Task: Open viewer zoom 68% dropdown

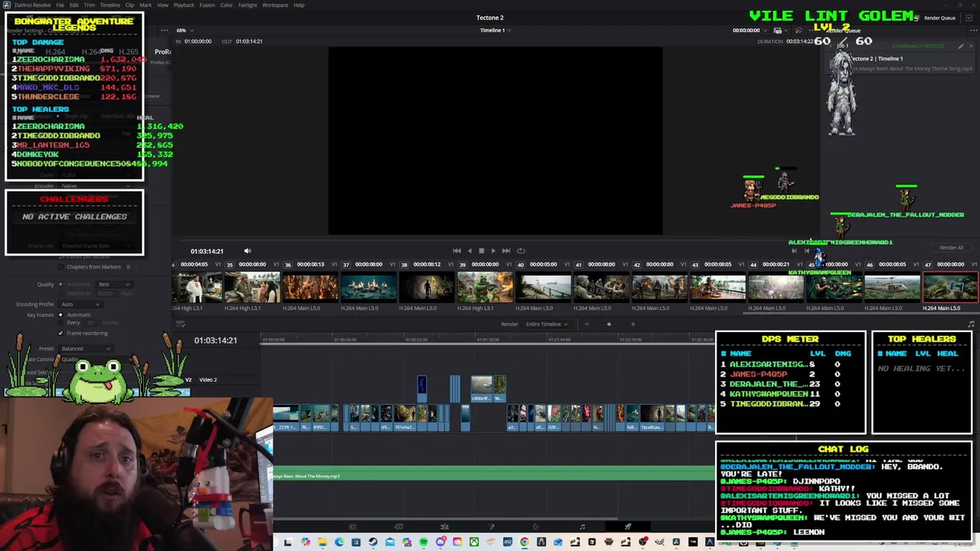Action: click(x=185, y=31)
